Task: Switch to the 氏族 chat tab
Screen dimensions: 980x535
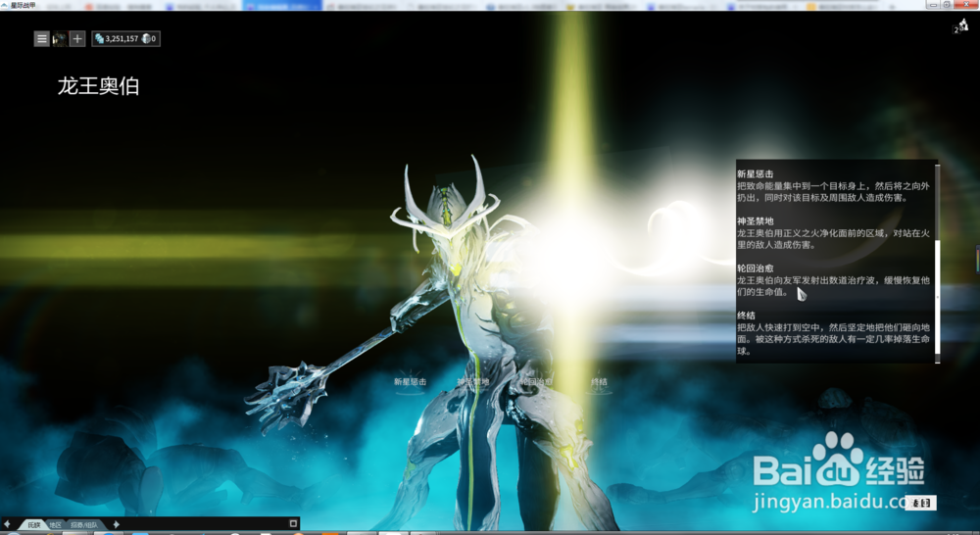Action: [33, 525]
